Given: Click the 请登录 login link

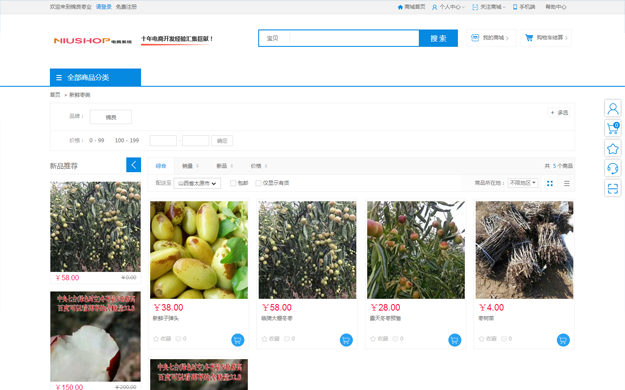Looking at the screenshot, I should pyautogui.click(x=104, y=7).
